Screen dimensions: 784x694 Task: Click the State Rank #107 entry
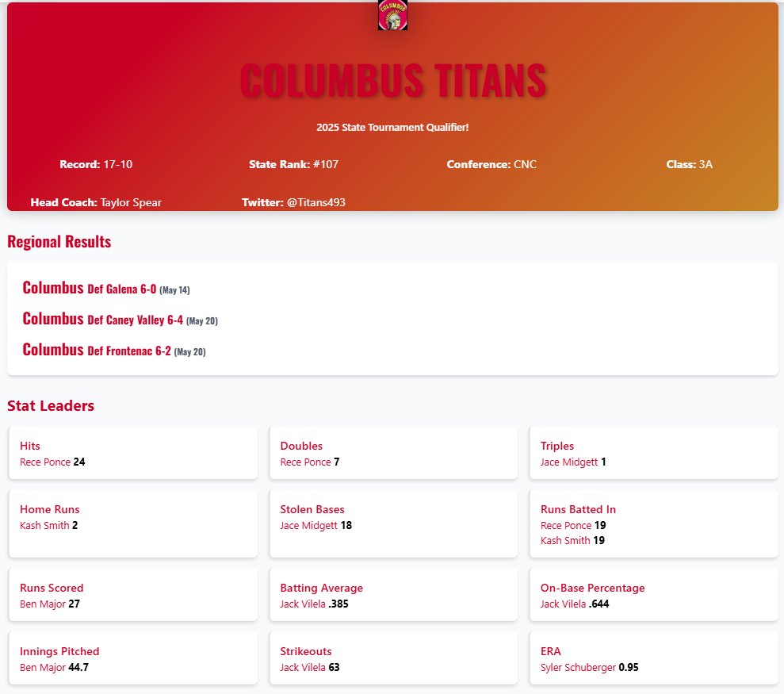click(x=293, y=164)
